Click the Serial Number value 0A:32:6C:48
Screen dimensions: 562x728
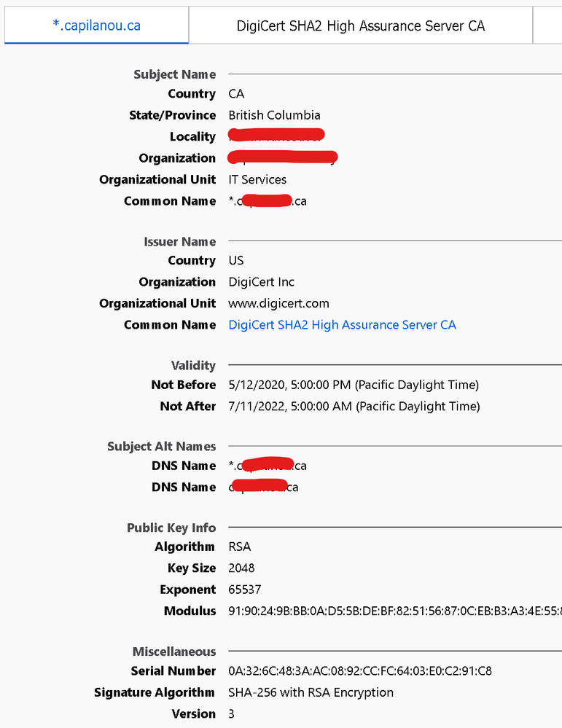(360, 671)
